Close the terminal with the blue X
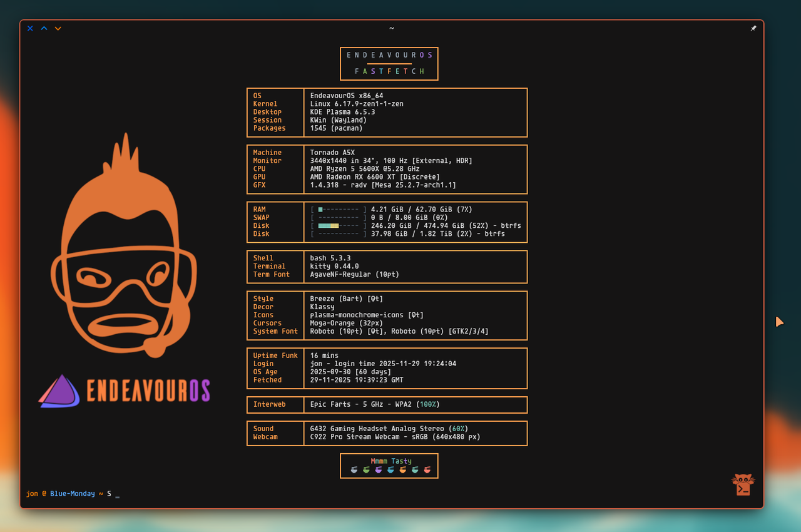The width and height of the screenshot is (801, 532). click(30, 28)
